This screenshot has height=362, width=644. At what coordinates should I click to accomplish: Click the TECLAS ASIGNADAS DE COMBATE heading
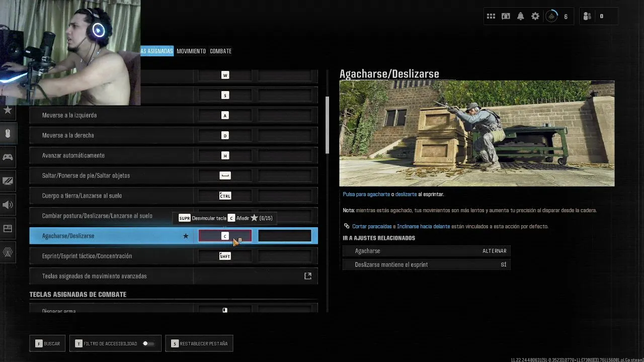point(78,294)
